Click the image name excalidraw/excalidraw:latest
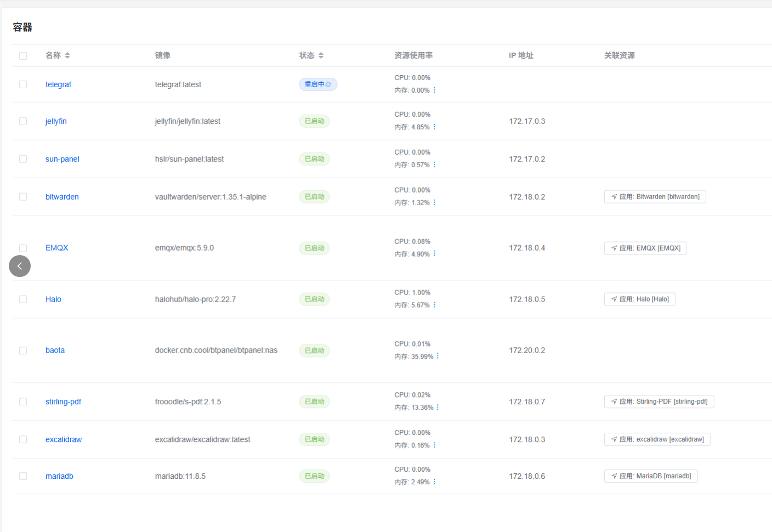This screenshot has height=532, width=772. pos(202,439)
